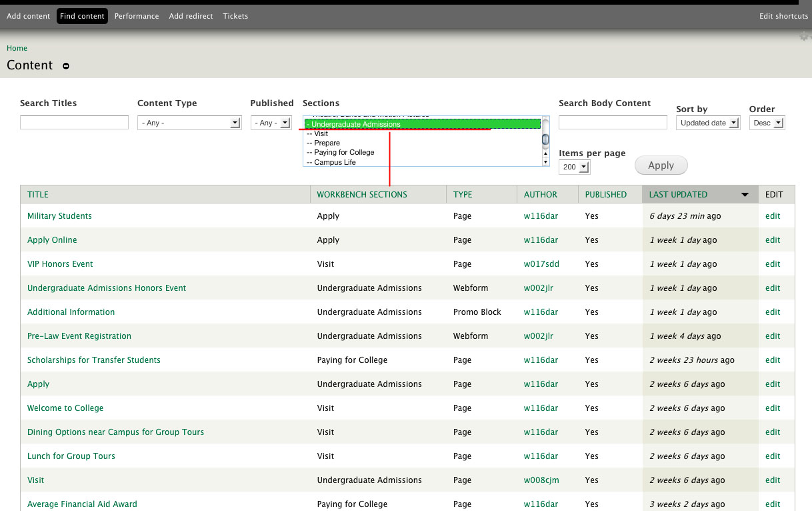This screenshot has width=812, height=511.
Task: Click the Edit shortcuts link
Action: (783, 15)
